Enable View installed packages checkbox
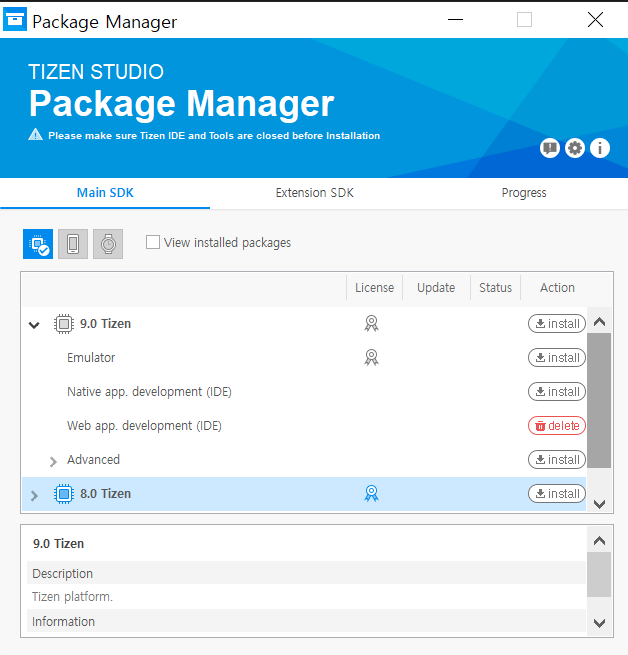 point(153,242)
